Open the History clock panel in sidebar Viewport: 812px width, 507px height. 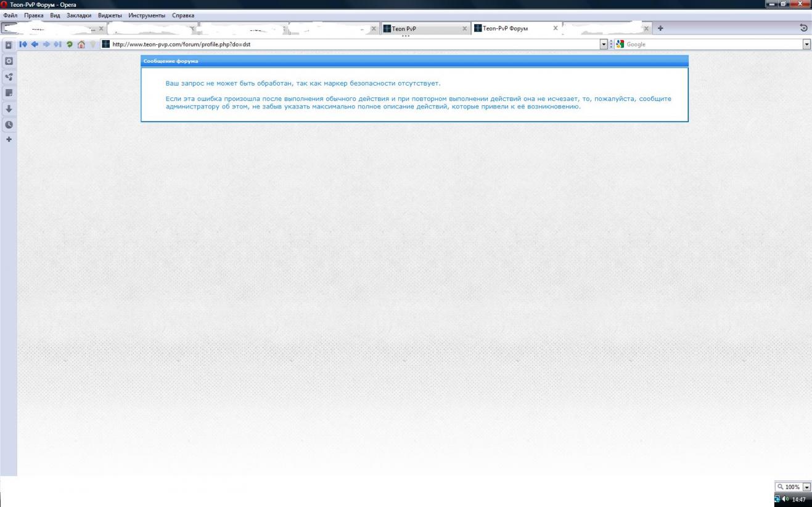pyautogui.click(x=9, y=124)
